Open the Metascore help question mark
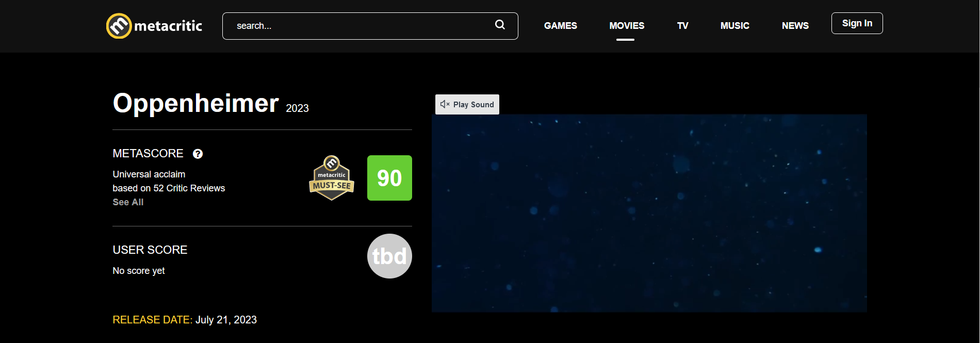This screenshot has width=980, height=343. pos(198,154)
